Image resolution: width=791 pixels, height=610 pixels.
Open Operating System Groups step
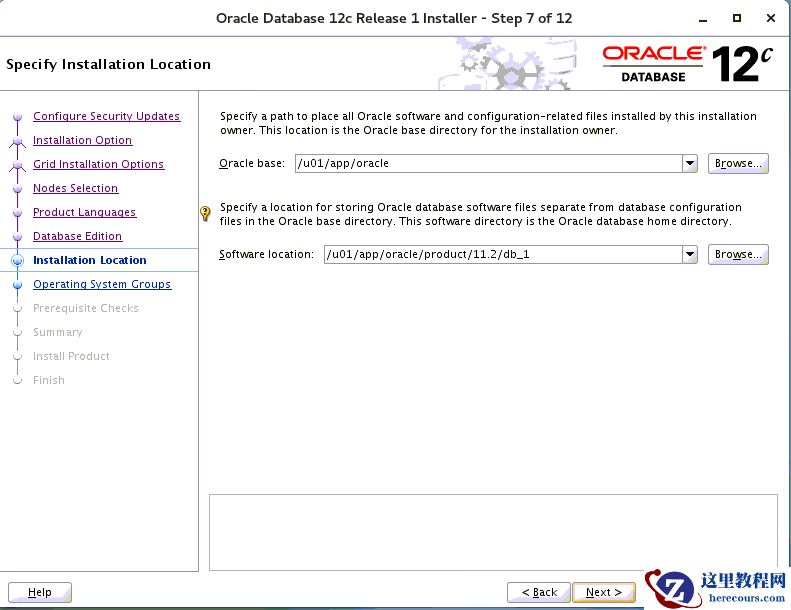102,284
